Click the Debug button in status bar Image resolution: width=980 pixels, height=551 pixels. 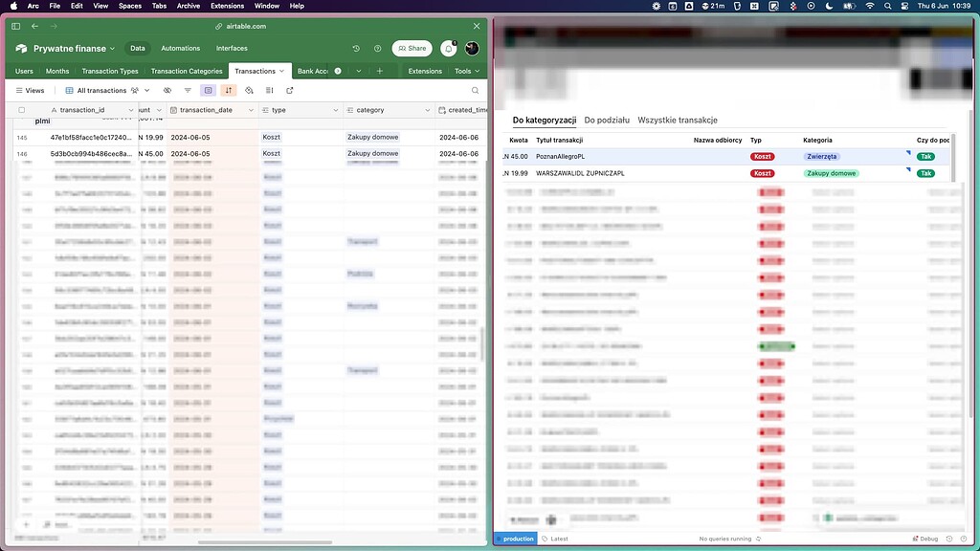click(x=924, y=539)
